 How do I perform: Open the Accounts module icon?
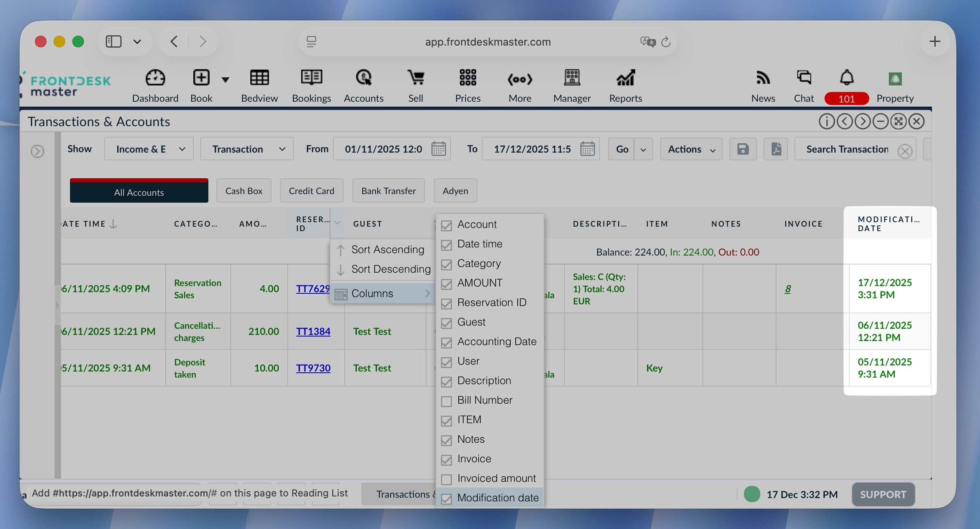tap(363, 78)
